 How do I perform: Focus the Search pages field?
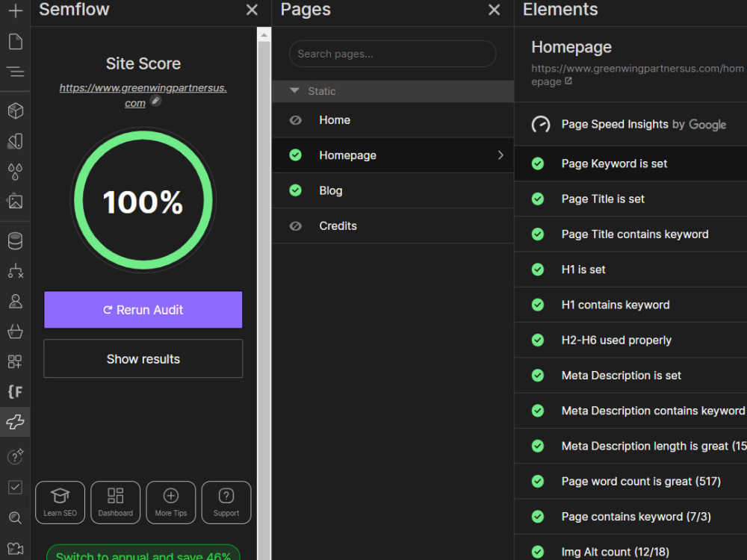click(x=393, y=54)
